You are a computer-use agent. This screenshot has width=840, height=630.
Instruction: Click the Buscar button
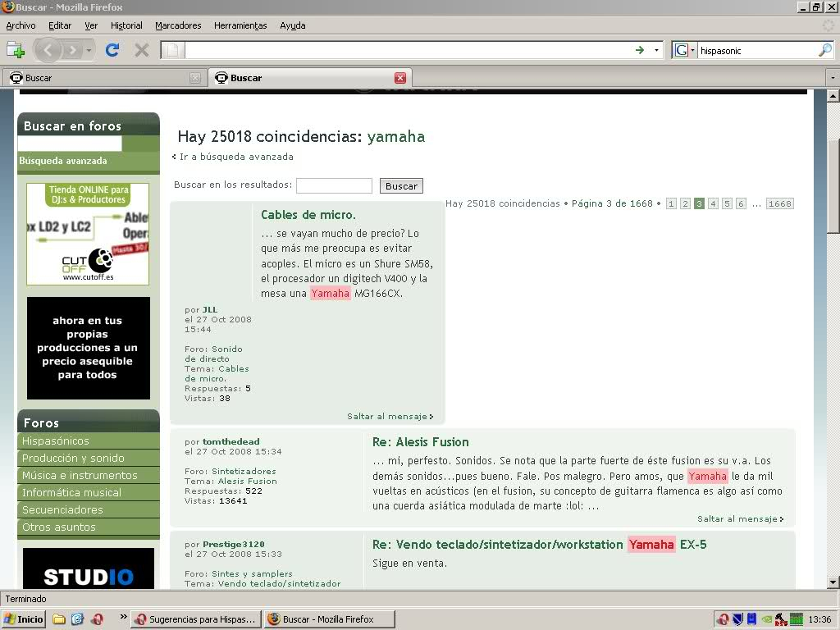[401, 186]
